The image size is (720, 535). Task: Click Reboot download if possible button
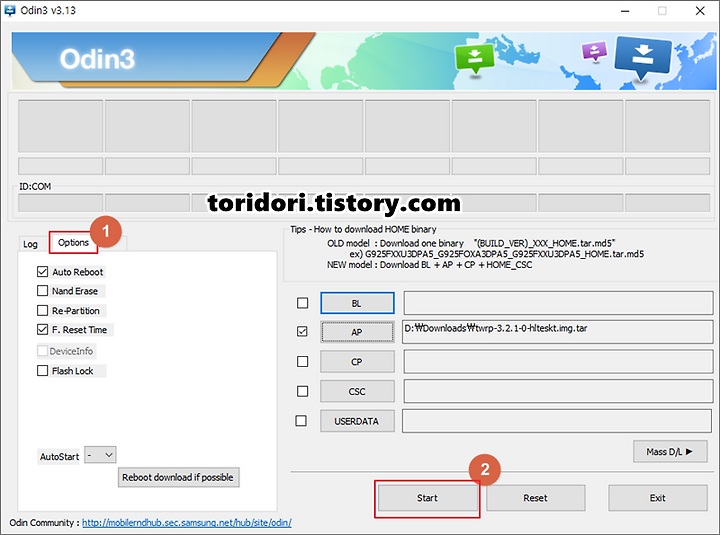(178, 478)
